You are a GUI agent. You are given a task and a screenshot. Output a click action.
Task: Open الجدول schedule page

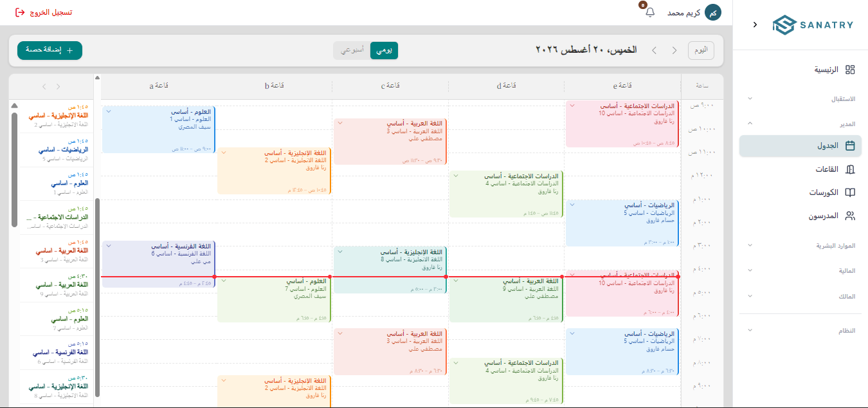800,146
